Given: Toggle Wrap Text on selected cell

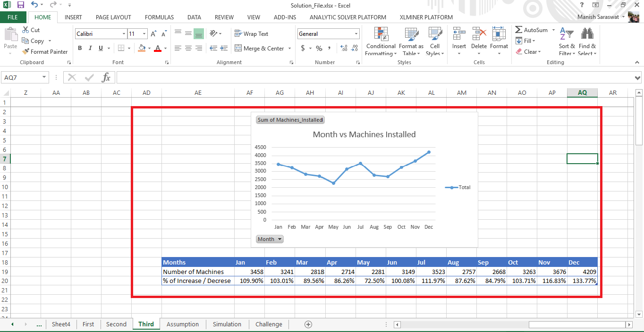Looking at the screenshot, I should (252, 34).
